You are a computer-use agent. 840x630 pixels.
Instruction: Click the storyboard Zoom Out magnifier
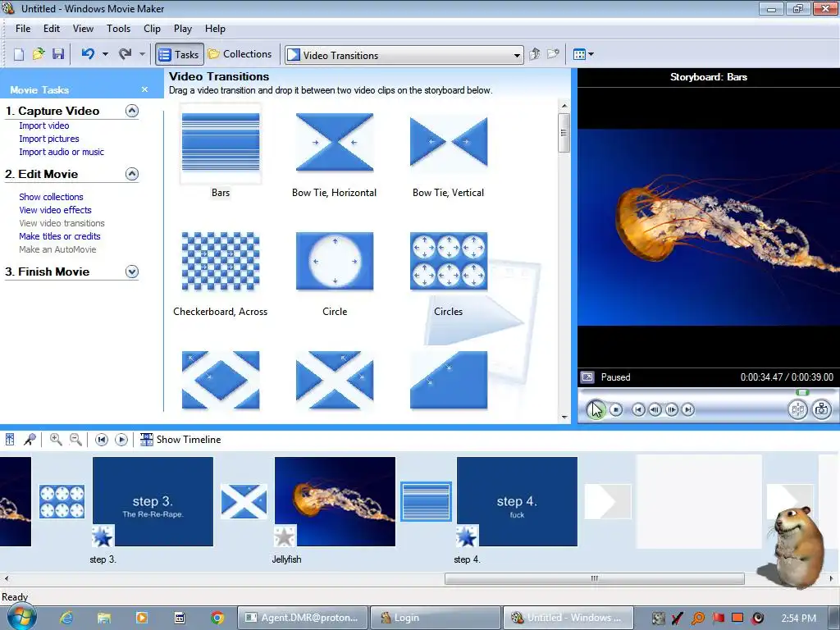click(75, 440)
